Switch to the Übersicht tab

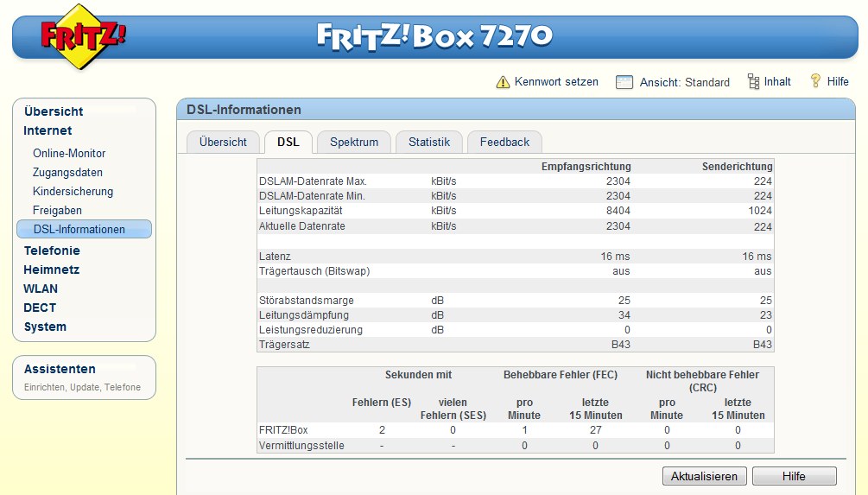tap(223, 143)
